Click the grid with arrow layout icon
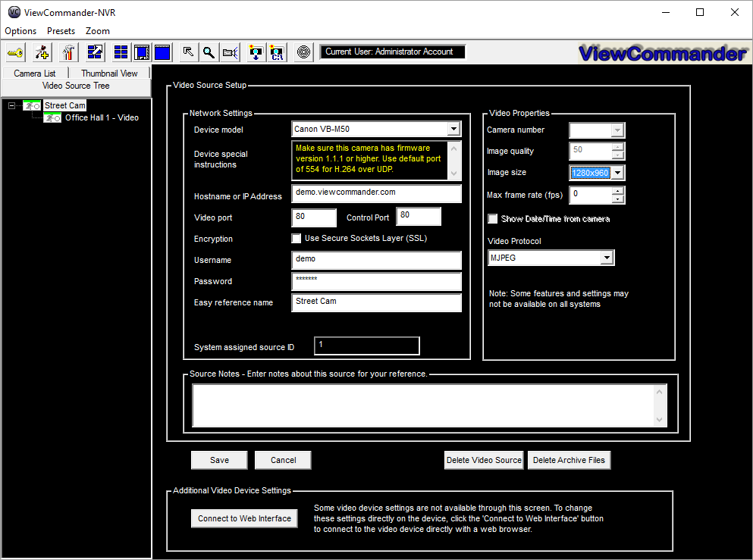Image resolution: width=753 pixels, height=560 pixels. pos(95,52)
